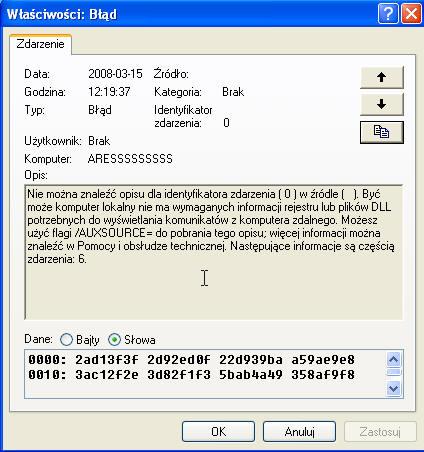This screenshot has width=424, height=452.
Task: Click the Anuluj button
Action: pyautogui.click(x=299, y=432)
